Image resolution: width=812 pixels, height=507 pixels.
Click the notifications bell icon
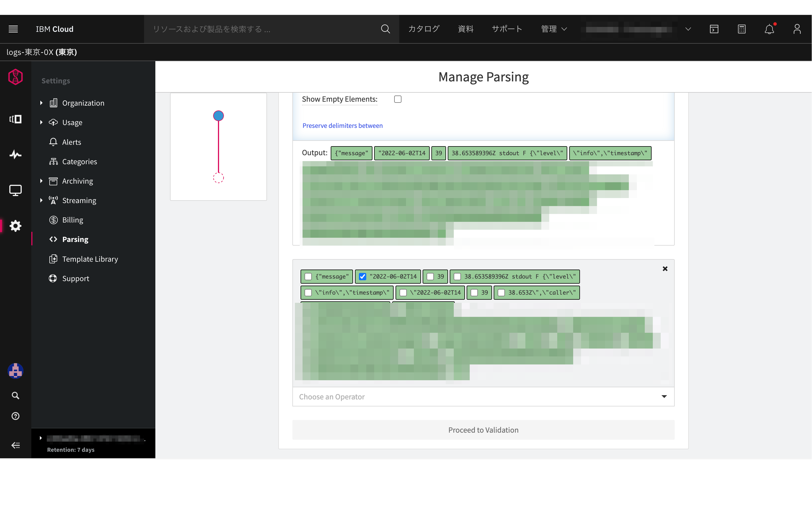tap(769, 29)
